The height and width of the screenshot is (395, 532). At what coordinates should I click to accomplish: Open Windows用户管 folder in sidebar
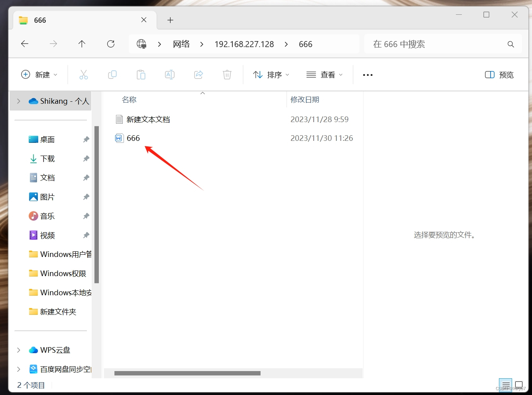click(61, 254)
